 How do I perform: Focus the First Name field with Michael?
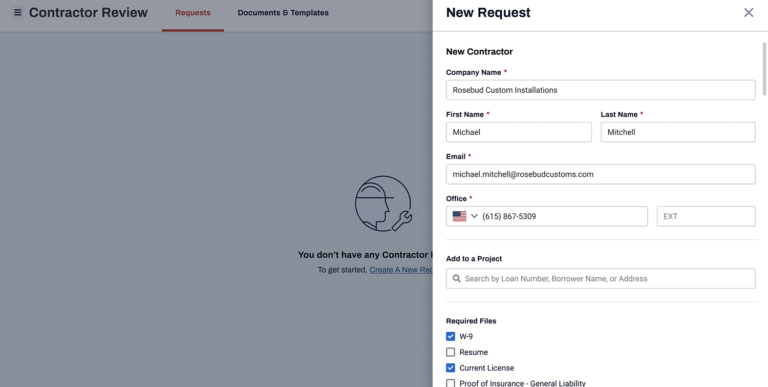pyautogui.click(x=519, y=132)
